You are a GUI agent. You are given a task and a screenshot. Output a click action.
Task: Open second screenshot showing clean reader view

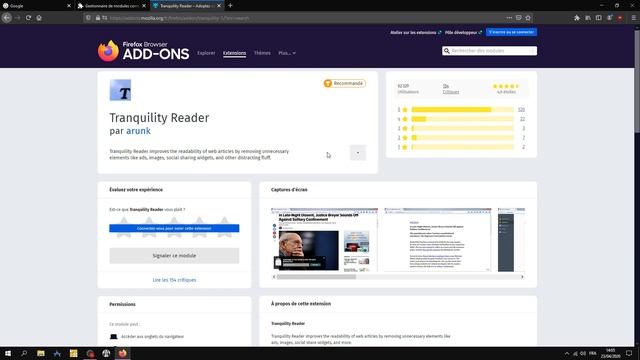(x=438, y=240)
